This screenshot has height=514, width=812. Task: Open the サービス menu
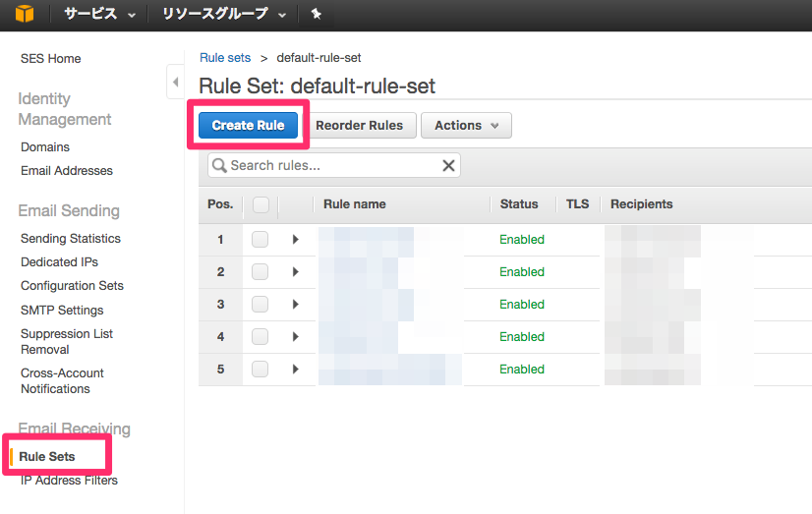click(99, 14)
